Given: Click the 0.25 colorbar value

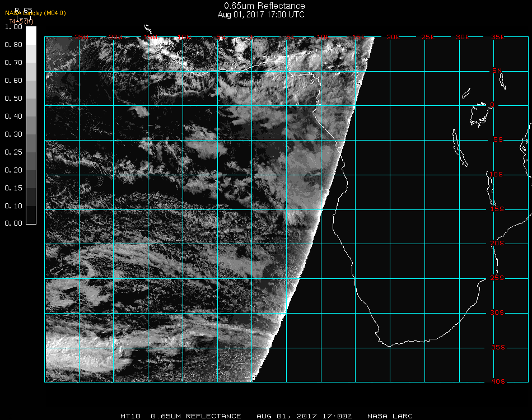Looking at the screenshot, I should coord(13,152).
